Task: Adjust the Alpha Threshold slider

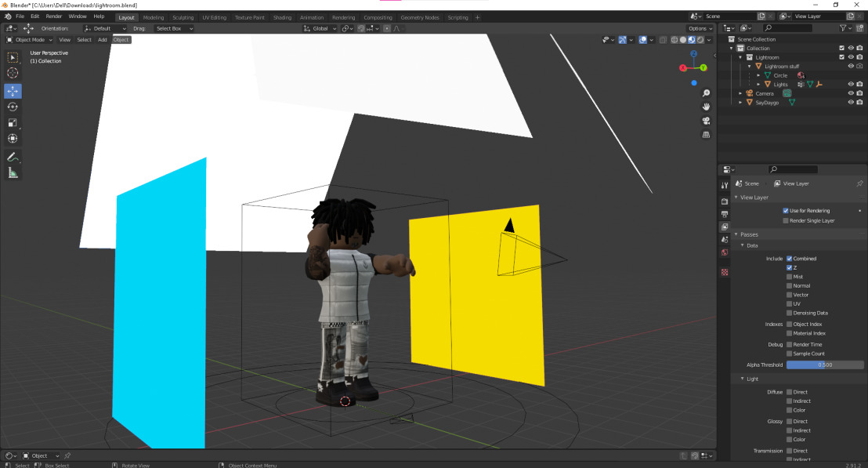Action: 824,365
